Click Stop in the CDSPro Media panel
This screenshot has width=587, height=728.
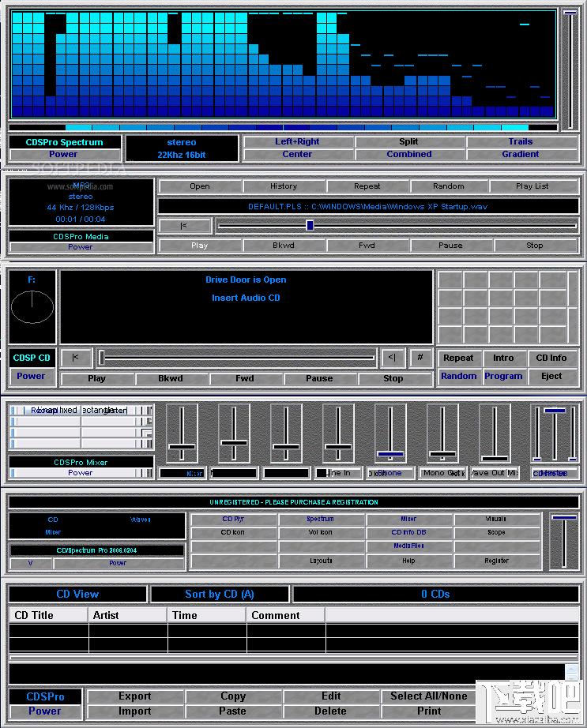click(x=535, y=245)
